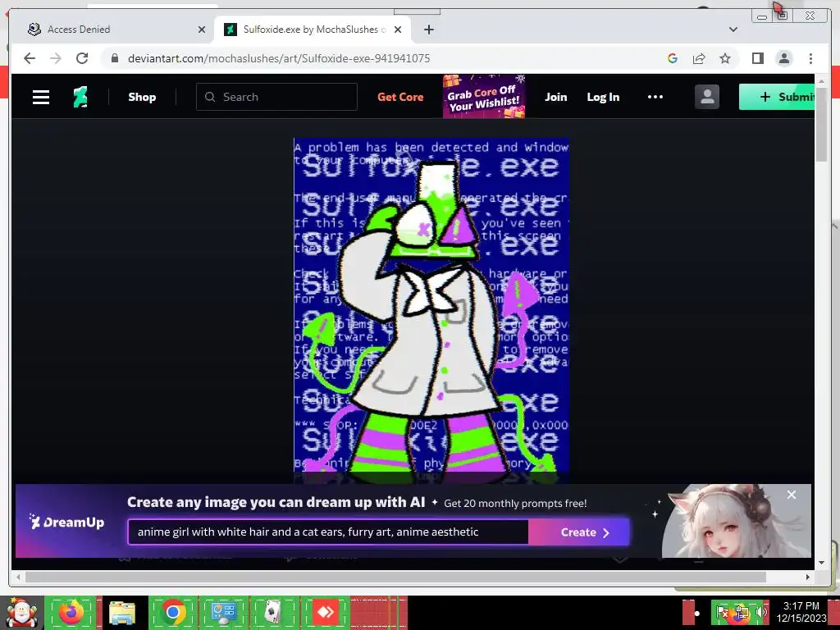The height and width of the screenshot is (630, 840).
Task: Click Get Core link
Action: tap(400, 97)
